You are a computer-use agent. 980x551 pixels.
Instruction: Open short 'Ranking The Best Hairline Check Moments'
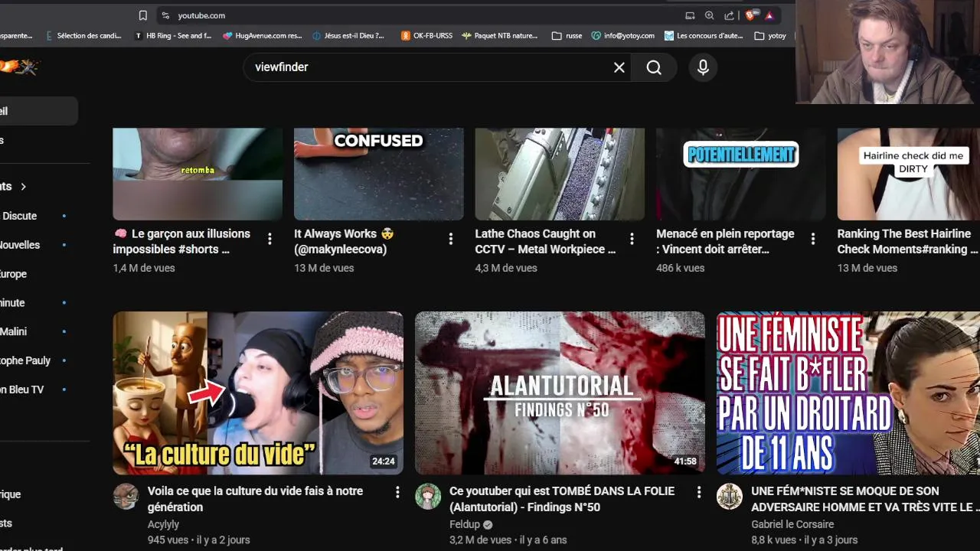[907, 241]
